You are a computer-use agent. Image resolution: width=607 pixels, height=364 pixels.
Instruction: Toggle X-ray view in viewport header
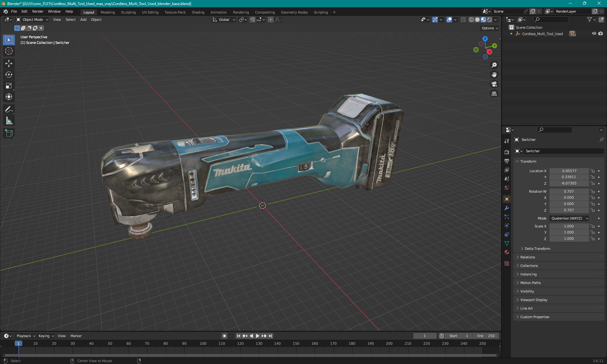[x=463, y=20]
